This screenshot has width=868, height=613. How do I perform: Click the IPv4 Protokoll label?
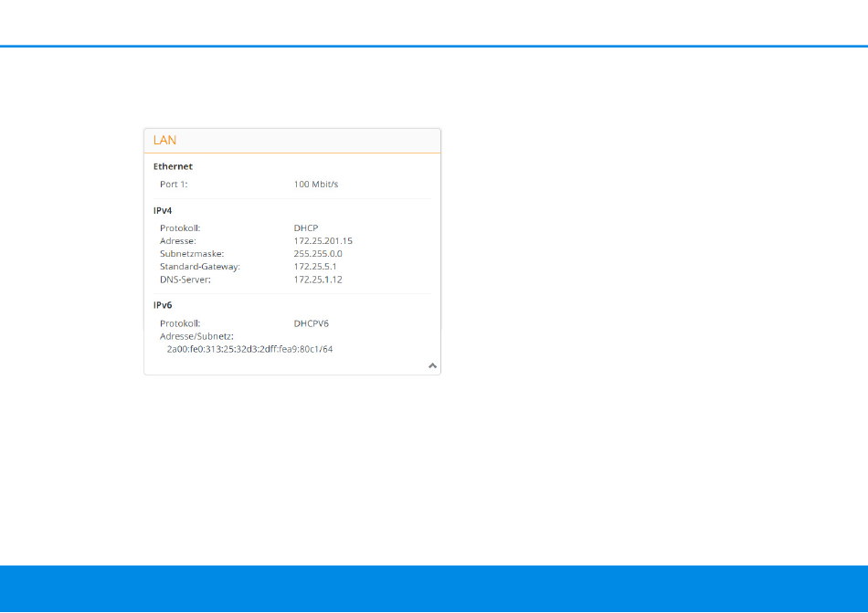pos(180,228)
